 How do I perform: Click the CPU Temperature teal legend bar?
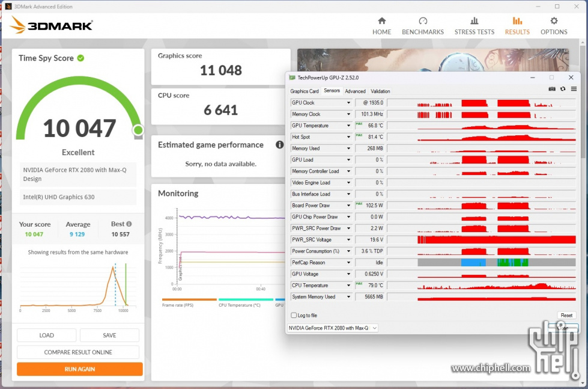(246, 299)
